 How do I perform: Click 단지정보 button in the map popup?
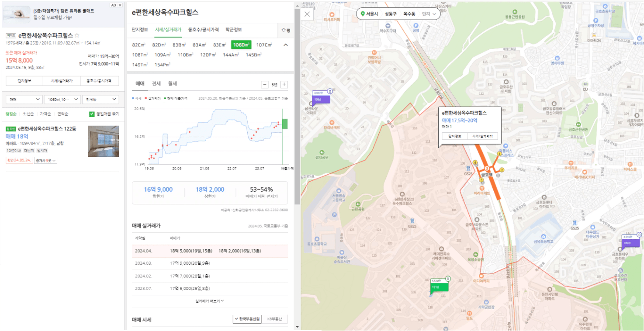pos(455,136)
